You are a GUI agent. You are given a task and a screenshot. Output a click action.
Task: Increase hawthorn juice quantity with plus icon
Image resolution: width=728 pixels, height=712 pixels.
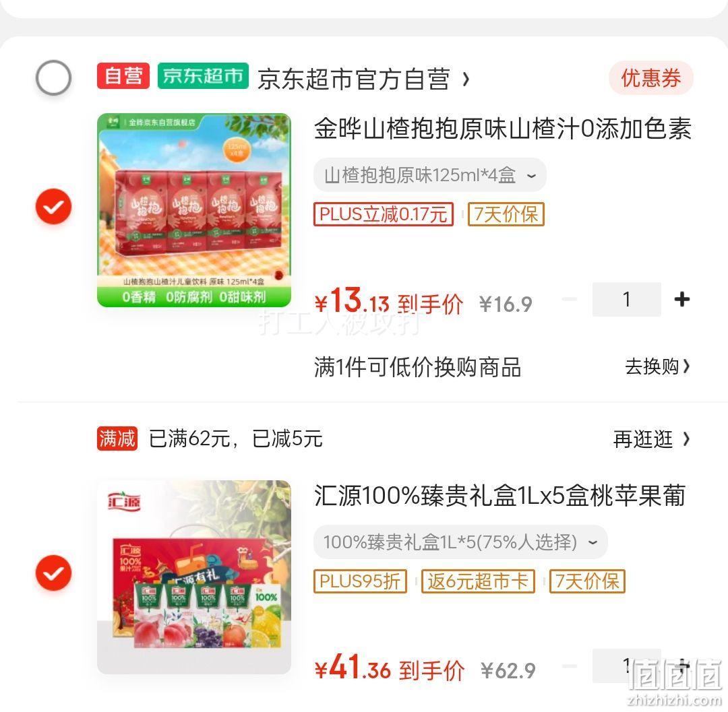[681, 299]
